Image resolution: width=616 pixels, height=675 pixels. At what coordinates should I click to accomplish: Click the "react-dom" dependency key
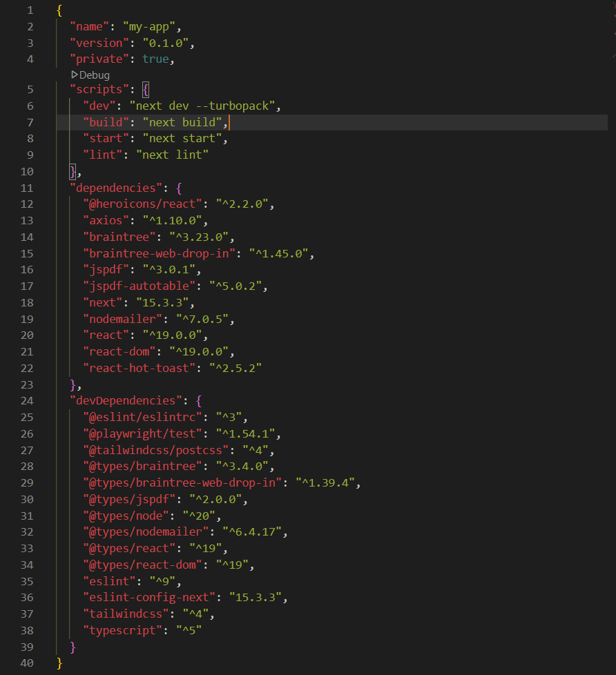click(x=119, y=352)
